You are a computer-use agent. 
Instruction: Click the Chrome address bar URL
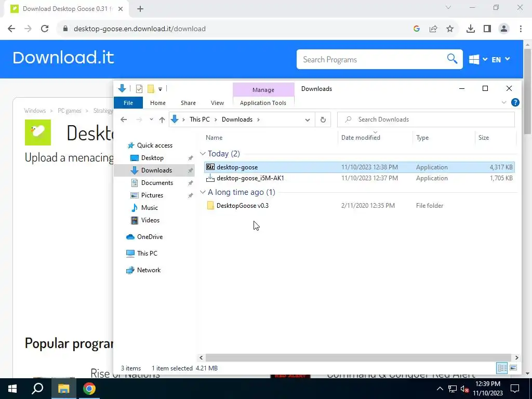click(139, 29)
